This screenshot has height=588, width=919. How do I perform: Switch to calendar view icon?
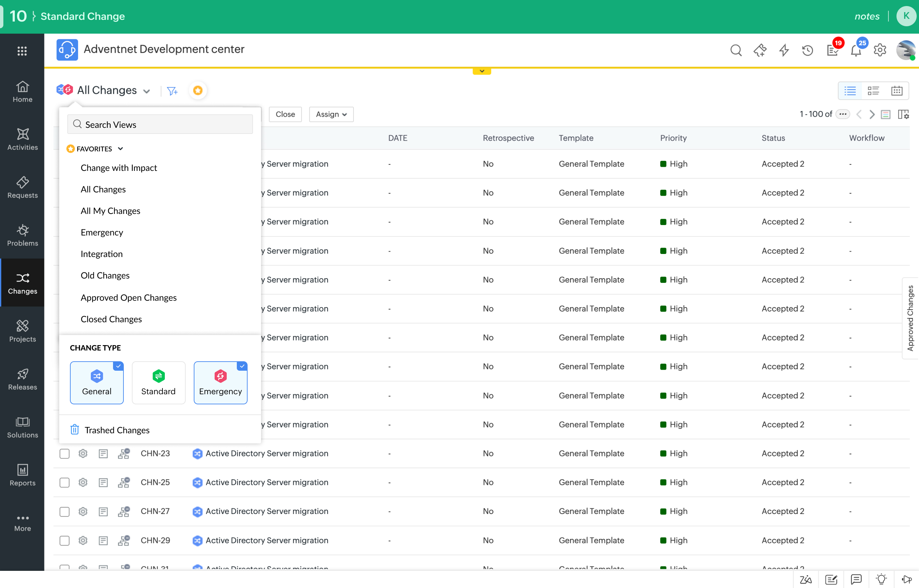(897, 90)
